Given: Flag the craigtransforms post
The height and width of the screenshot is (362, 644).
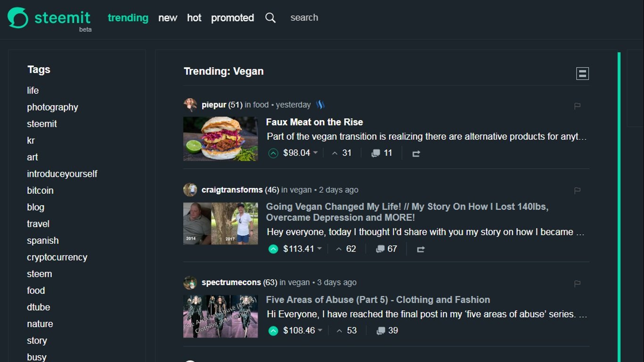Looking at the screenshot, I should 577,190.
